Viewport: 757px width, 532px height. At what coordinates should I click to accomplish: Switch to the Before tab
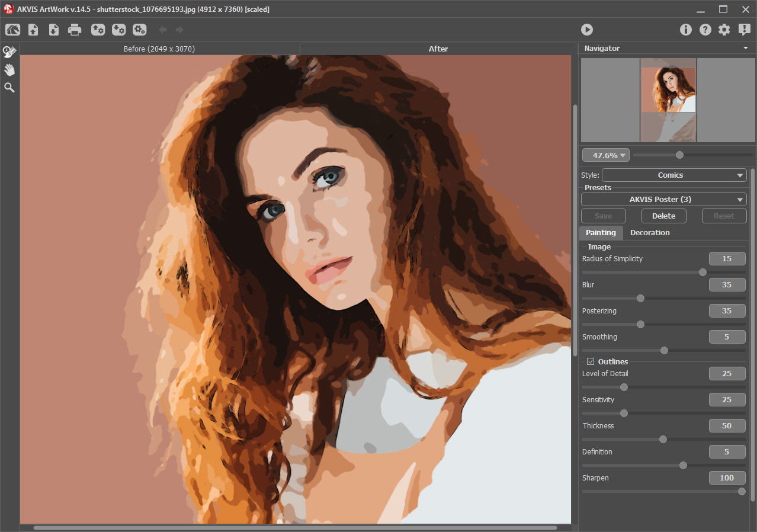click(159, 49)
